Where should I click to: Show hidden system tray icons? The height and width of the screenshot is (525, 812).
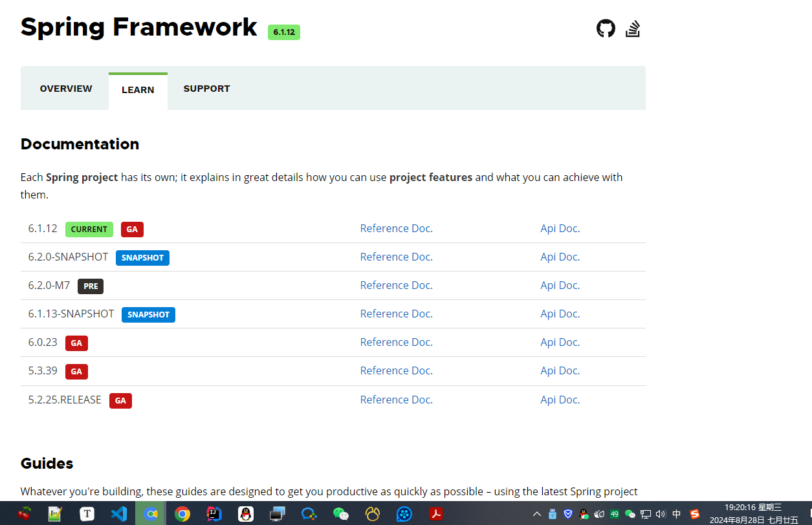point(537,514)
